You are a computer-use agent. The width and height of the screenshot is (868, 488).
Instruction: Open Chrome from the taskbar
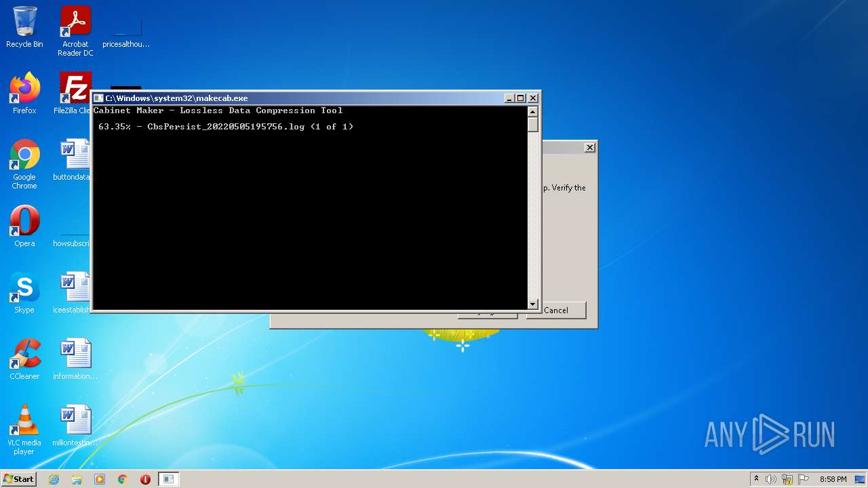[123, 479]
